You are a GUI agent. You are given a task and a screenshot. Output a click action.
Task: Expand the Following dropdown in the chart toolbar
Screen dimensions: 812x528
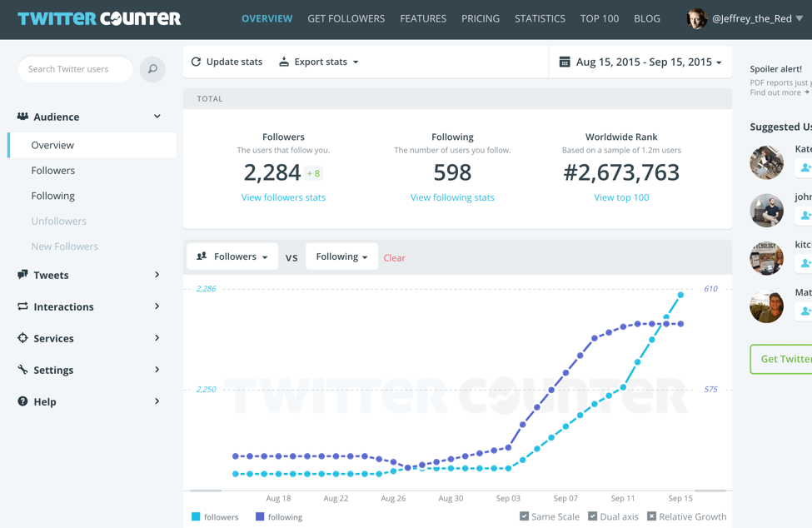click(x=341, y=256)
